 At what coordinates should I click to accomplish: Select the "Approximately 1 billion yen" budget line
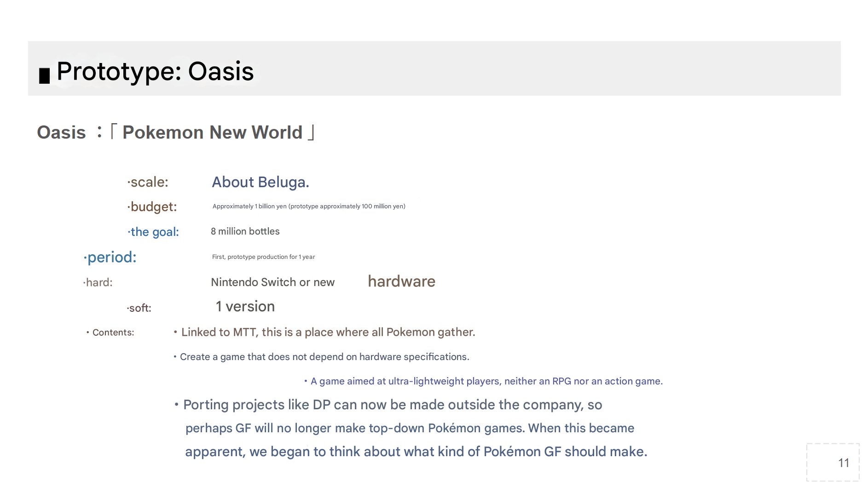[309, 206]
